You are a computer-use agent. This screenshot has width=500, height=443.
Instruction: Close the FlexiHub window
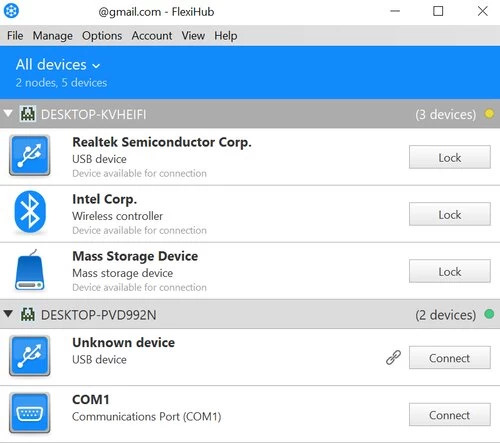point(483,11)
